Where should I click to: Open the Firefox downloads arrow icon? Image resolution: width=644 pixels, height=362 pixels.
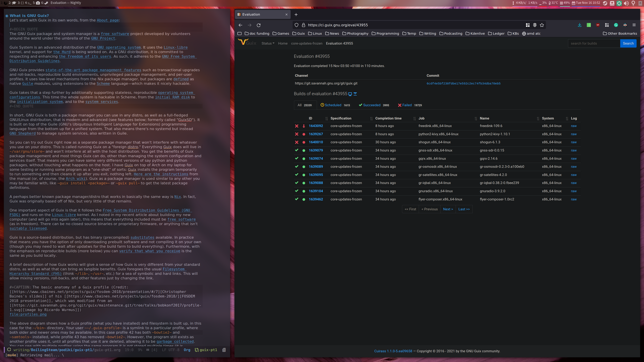580,25
